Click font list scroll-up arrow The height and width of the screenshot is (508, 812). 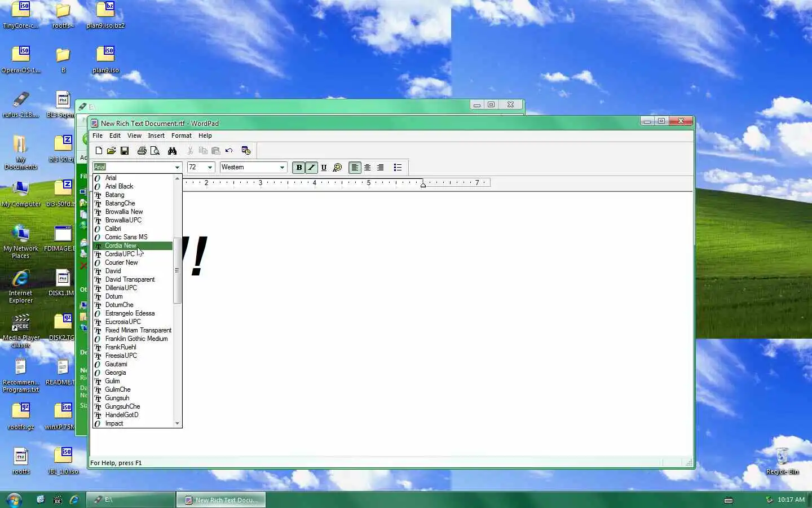(x=177, y=178)
